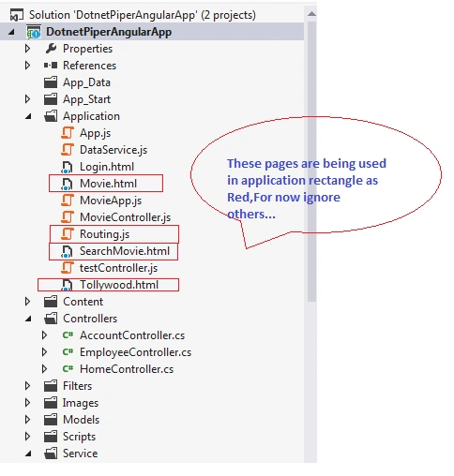Click the Solution icon at the tree root

pos(17,15)
